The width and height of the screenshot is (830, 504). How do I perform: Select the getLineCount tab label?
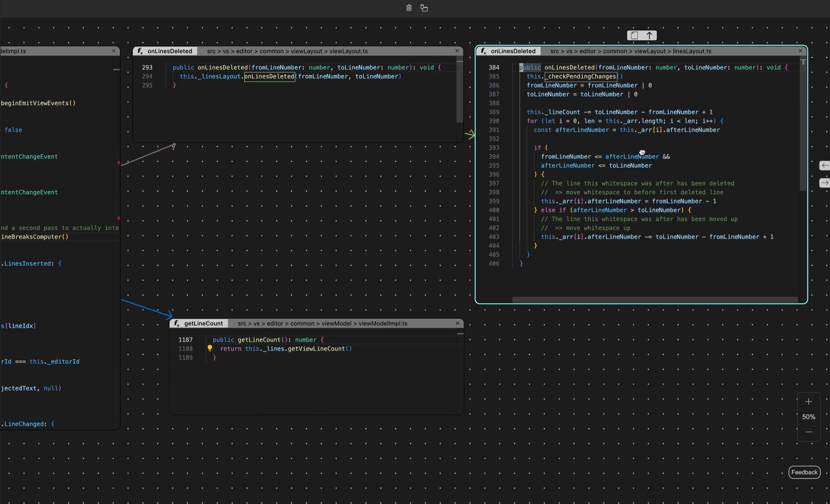[x=203, y=323]
